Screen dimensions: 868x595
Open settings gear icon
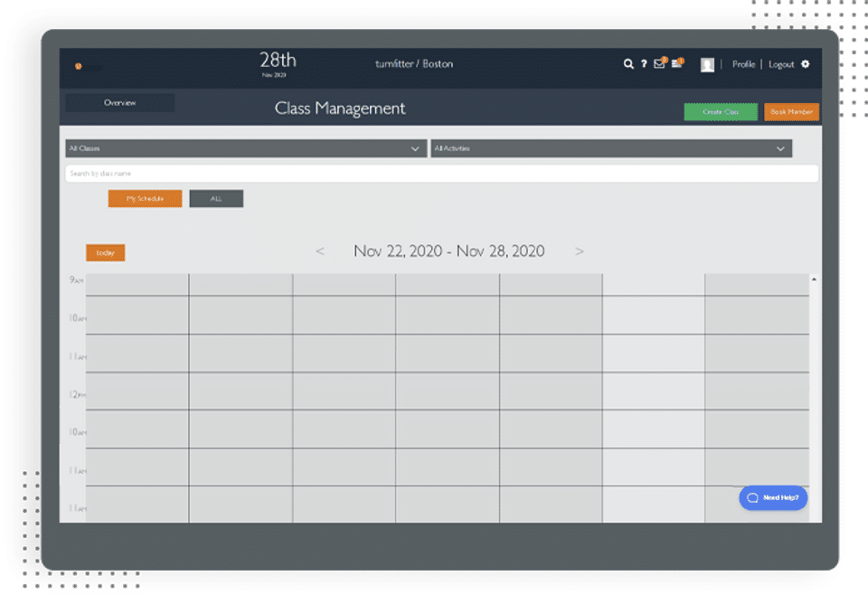pyautogui.click(x=806, y=64)
